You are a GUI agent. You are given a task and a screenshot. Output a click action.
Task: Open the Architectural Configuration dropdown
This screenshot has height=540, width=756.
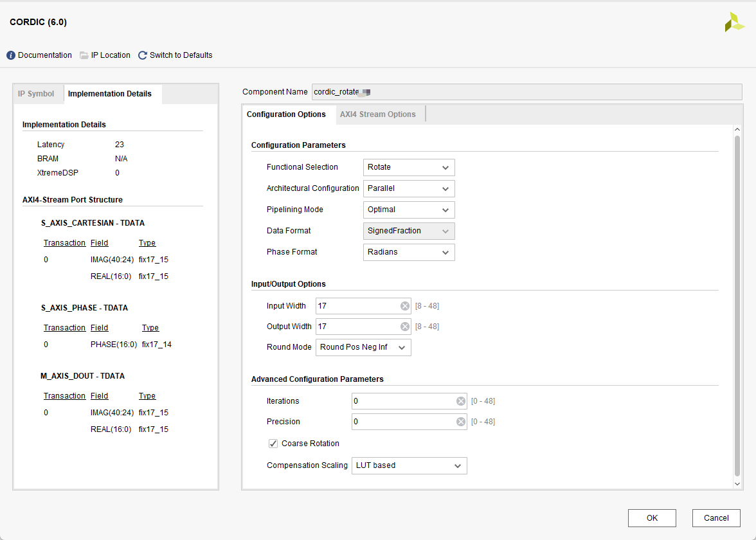409,188
